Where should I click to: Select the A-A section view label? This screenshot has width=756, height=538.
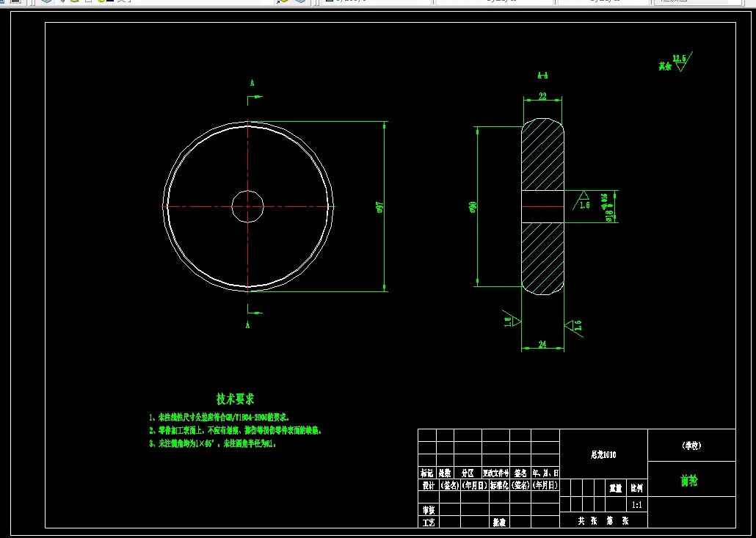click(x=543, y=75)
